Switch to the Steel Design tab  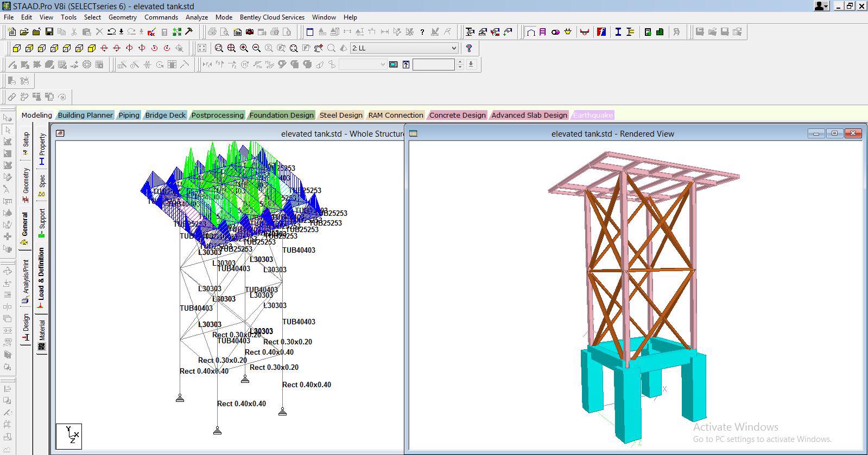341,115
